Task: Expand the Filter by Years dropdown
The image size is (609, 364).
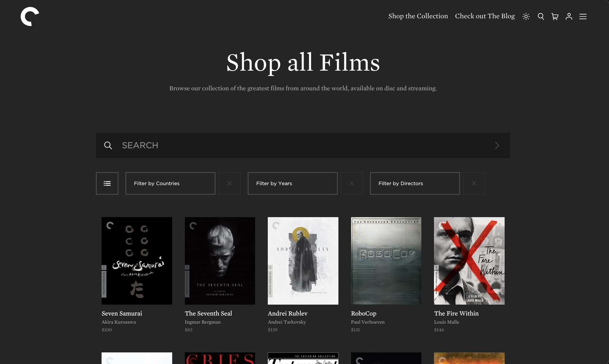Action: tap(292, 183)
